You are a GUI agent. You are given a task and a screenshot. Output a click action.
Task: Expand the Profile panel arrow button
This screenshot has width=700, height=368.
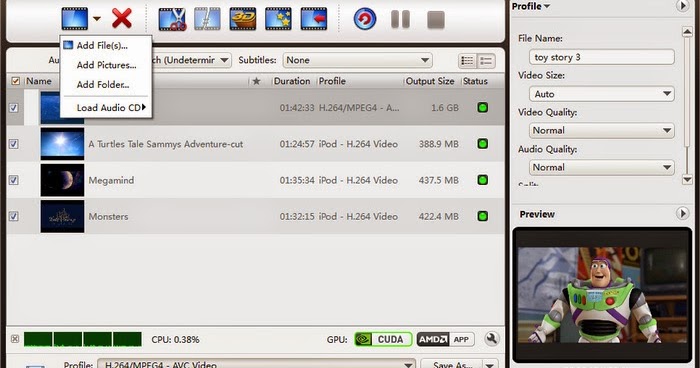[682, 6]
